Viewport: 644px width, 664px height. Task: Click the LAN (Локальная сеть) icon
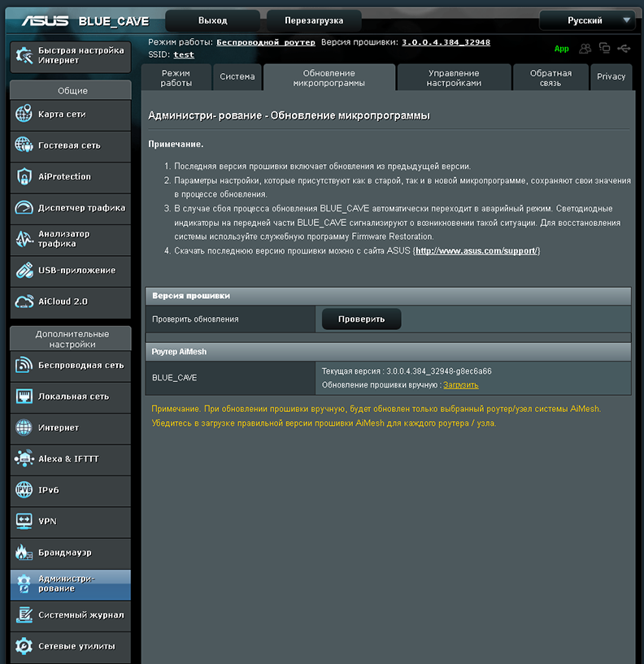[24, 397]
